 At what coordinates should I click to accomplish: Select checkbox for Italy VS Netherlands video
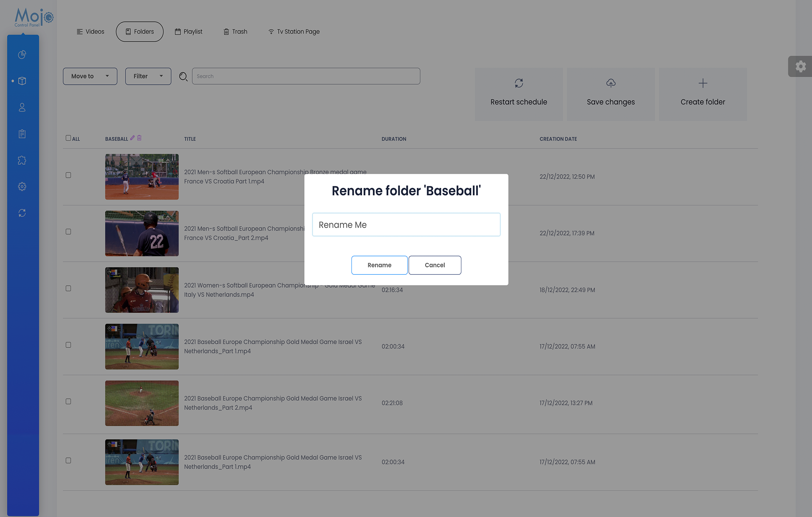pos(68,288)
